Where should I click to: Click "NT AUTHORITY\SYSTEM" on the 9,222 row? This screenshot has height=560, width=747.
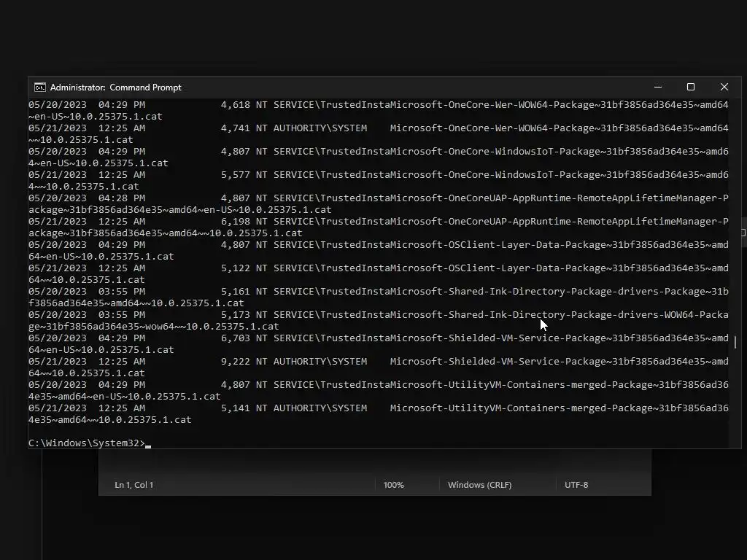311,362
